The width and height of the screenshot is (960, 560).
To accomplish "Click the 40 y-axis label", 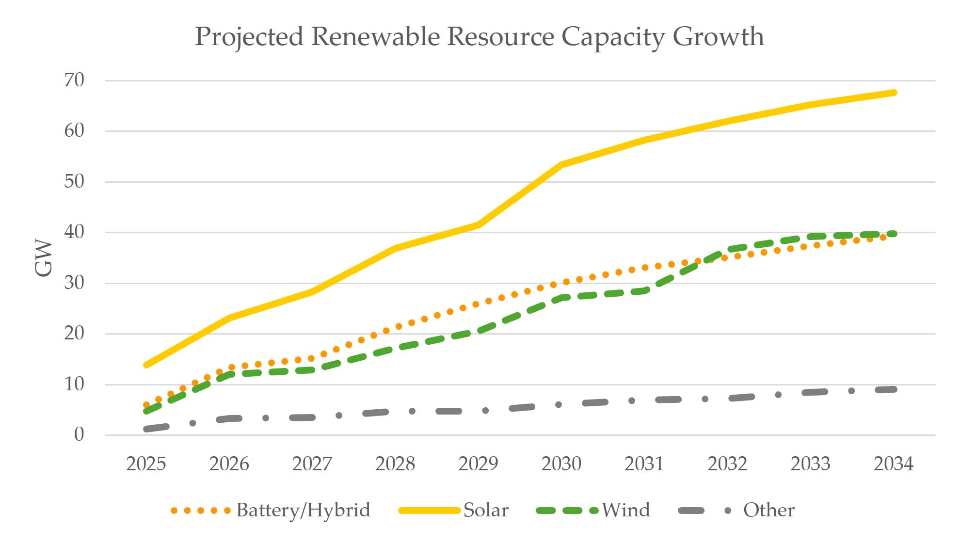I will [74, 232].
